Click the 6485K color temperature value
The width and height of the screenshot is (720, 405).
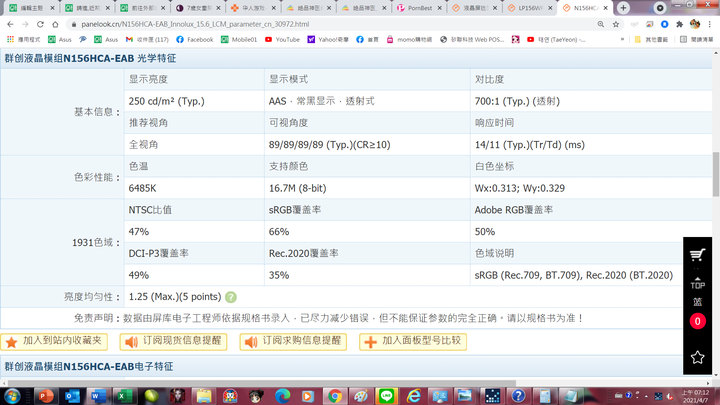point(142,188)
